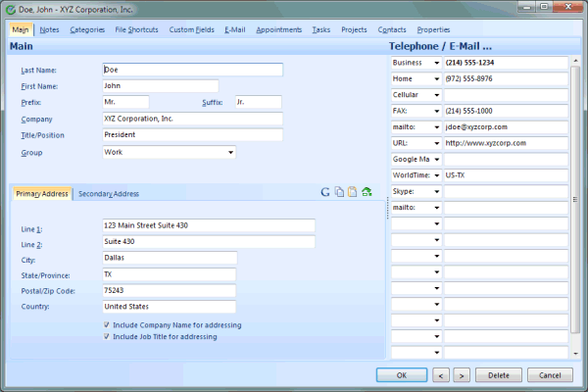Image resolution: width=588 pixels, height=392 pixels.
Task: Click the Prefix field containing Mr.
Action: [x=125, y=102]
